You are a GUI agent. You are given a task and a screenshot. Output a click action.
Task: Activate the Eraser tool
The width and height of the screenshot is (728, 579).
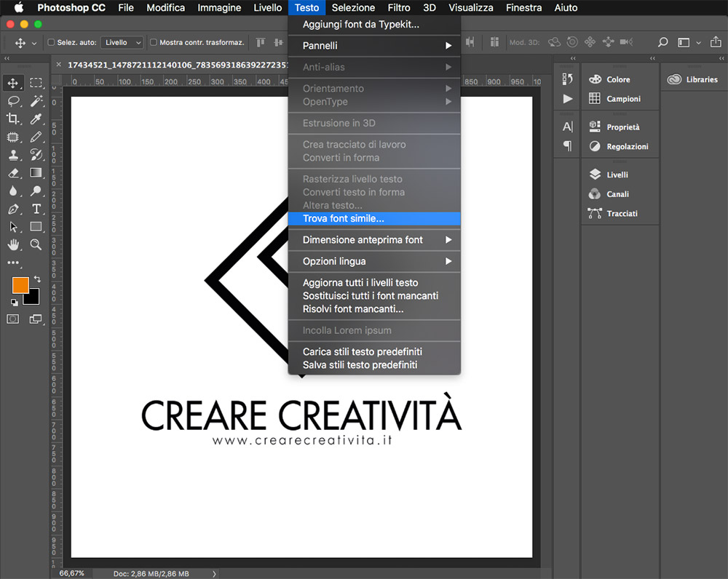point(13,173)
